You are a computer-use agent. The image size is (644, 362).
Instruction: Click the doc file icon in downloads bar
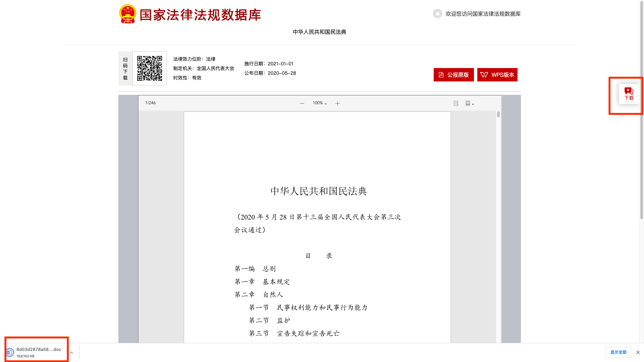point(9,352)
